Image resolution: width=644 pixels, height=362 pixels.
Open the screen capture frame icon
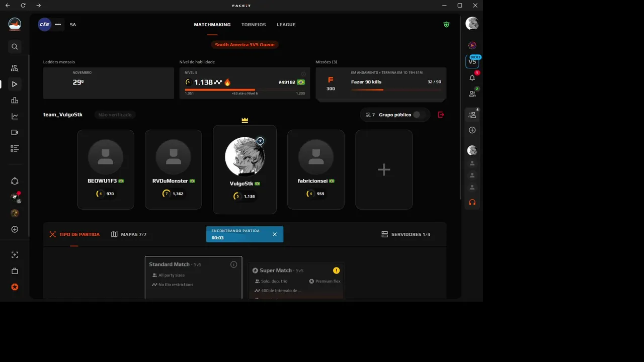[x=15, y=255]
